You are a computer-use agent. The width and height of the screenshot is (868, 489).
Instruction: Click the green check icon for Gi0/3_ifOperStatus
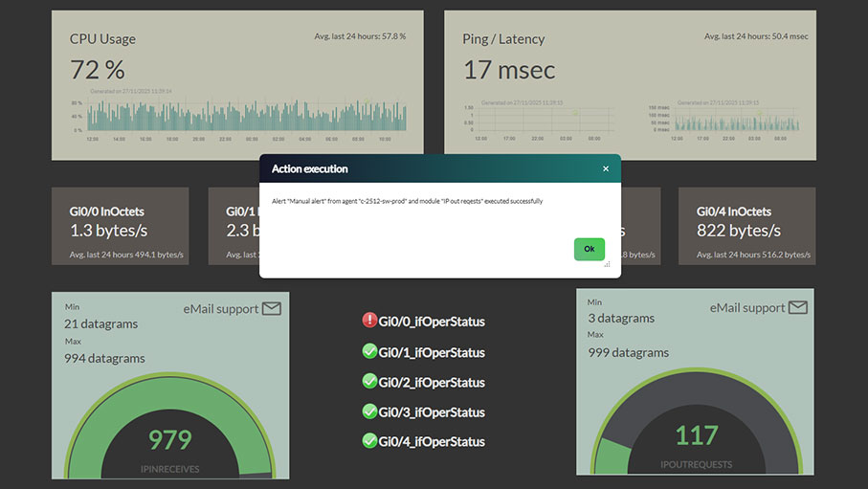(x=369, y=411)
